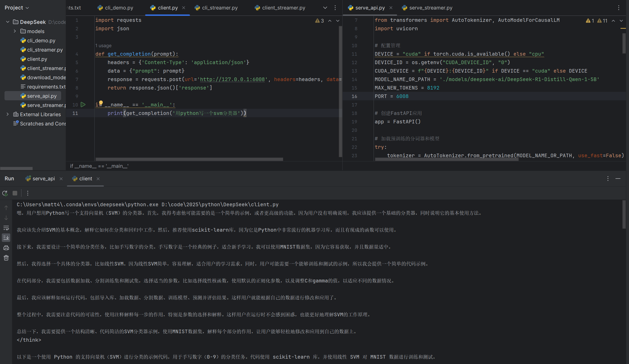Minimize the Run tool window
This screenshot has width=629, height=364.
(x=618, y=179)
